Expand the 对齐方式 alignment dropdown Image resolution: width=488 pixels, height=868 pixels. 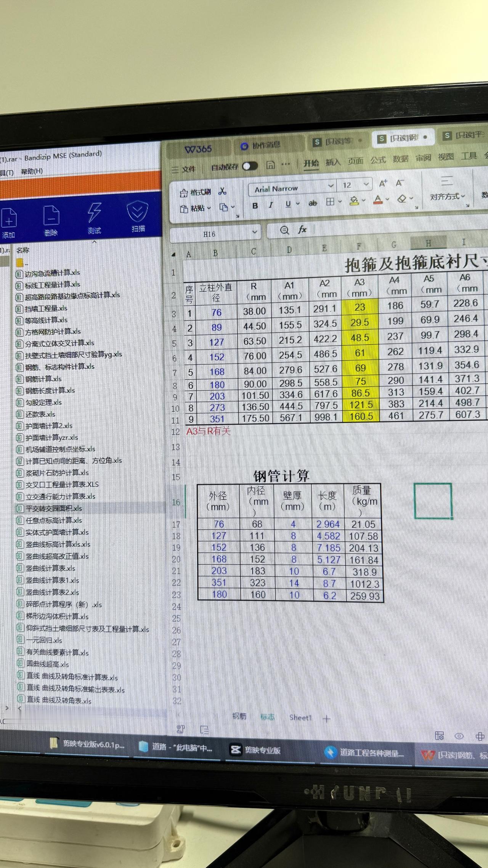pos(463,196)
